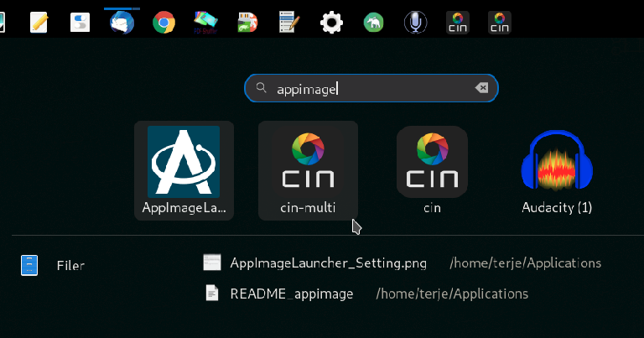Open the cin app in search results
Screen dimensions: 644x338
click(x=432, y=170)
